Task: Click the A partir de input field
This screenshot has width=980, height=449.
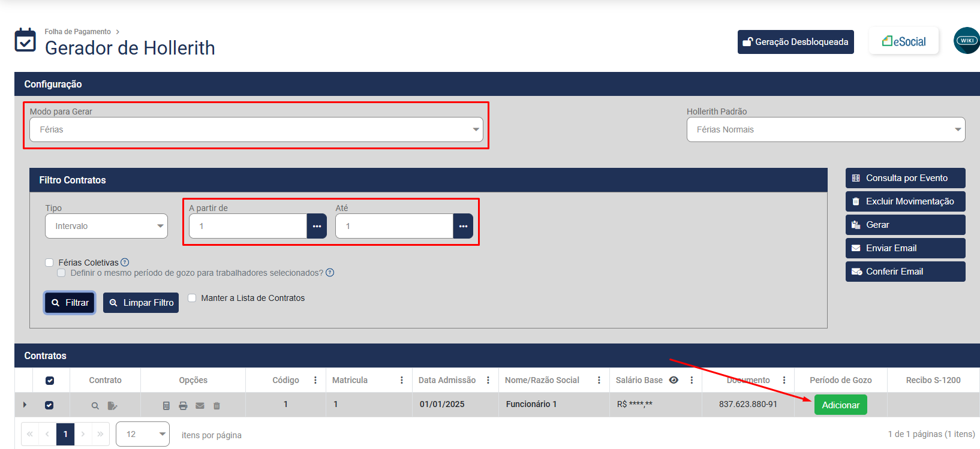Action: coord(248,226)
